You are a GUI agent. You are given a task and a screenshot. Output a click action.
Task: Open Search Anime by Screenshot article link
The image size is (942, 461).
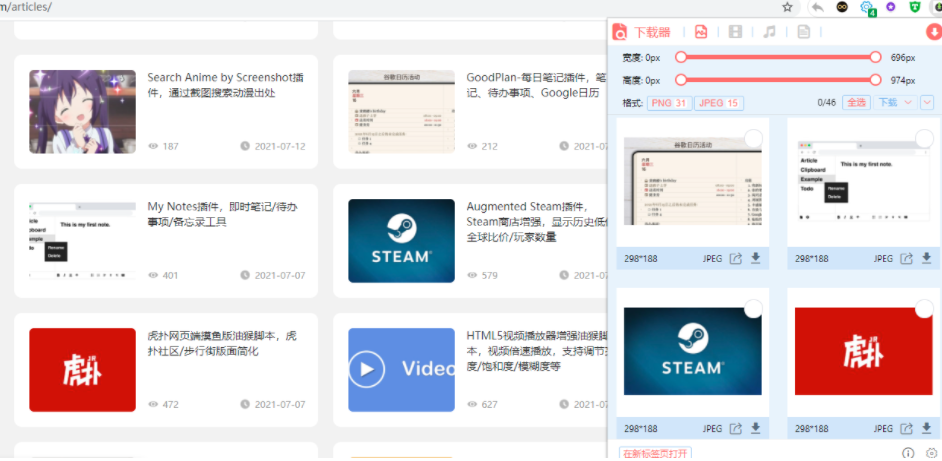[x=225, y=85]
